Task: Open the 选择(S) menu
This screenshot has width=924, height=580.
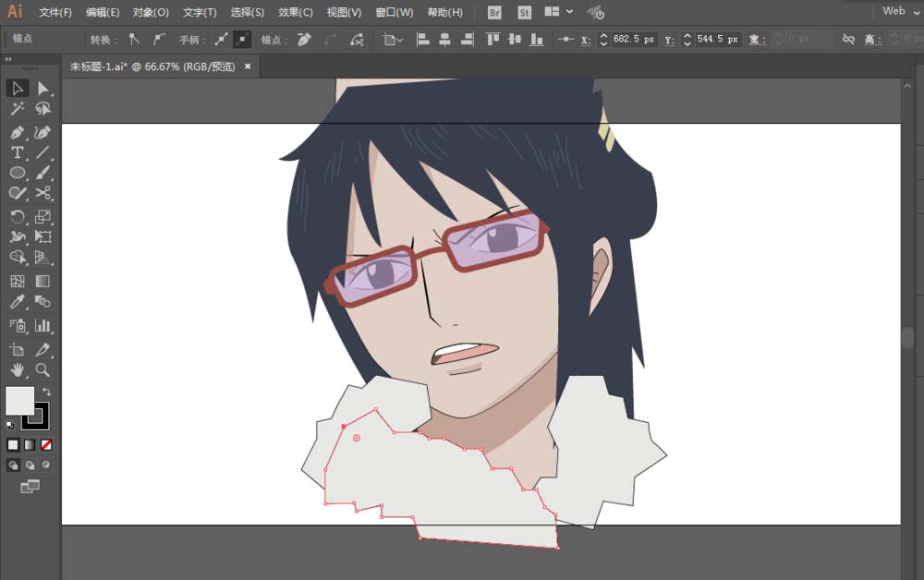Action: coord(248,12)
